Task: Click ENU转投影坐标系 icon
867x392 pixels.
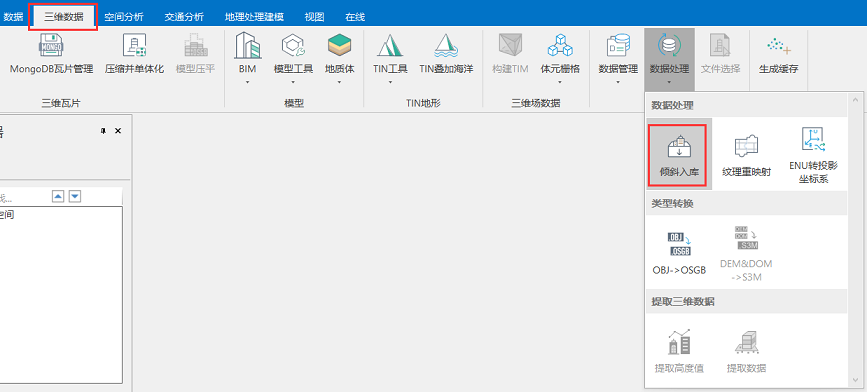Action: 812,156
